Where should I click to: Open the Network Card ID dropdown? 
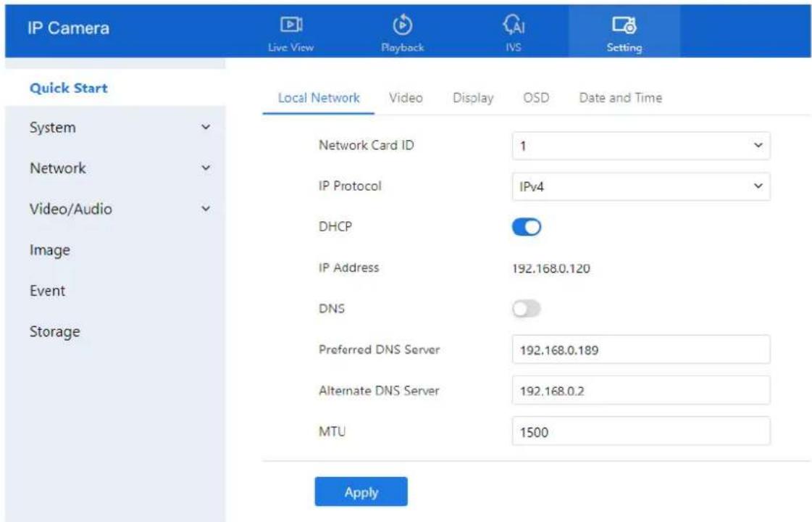pos(640,146)
